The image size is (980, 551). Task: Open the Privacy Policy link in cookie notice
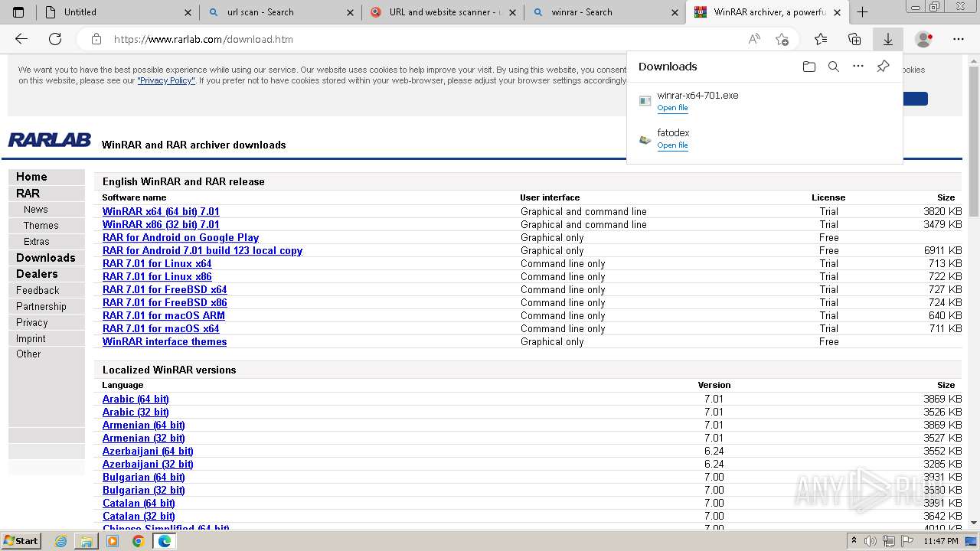(x=166, y=80)
